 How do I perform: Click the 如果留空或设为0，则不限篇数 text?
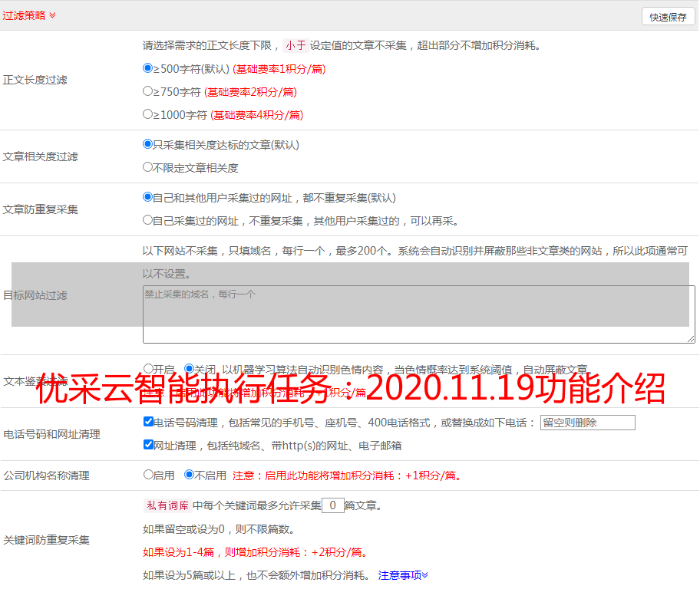pyautogui.click(x=219, y=529)
